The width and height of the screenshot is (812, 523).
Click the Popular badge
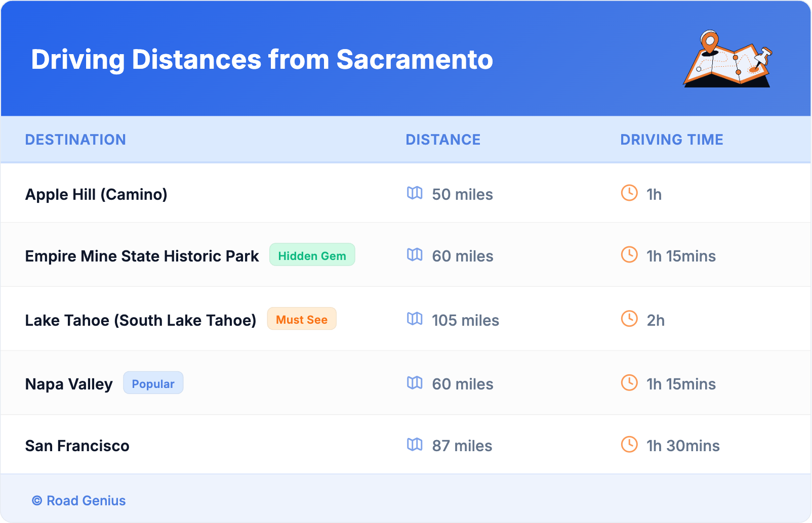(x=153, y=383)
